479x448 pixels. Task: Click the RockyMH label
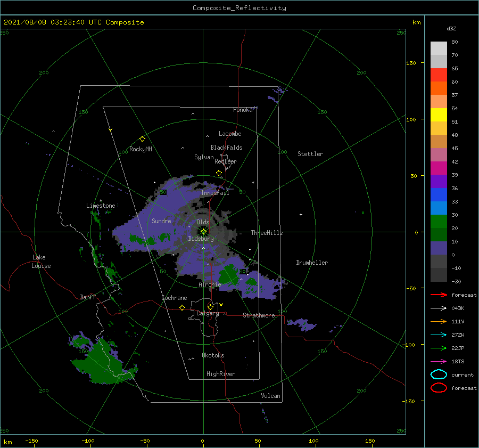(x=141, y=149)
